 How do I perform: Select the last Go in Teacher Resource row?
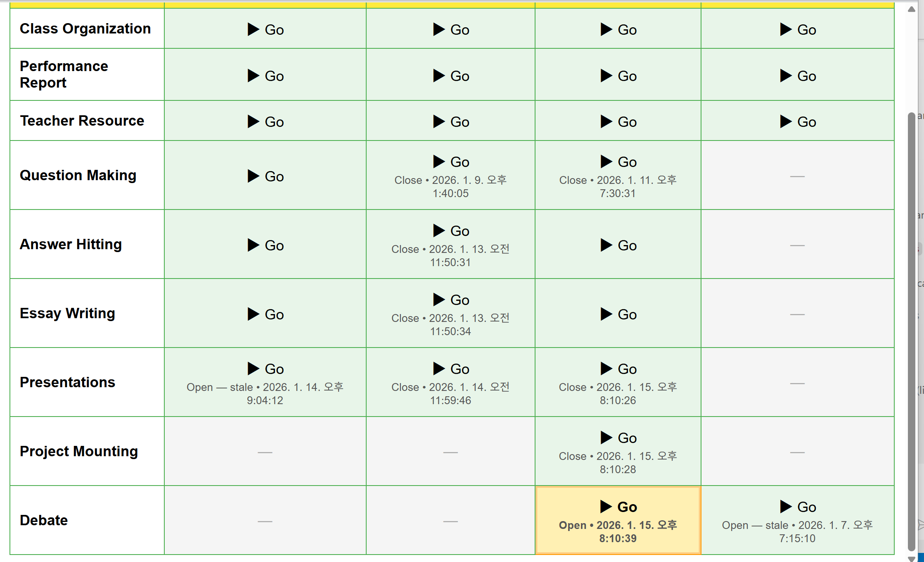click(798, 122)
